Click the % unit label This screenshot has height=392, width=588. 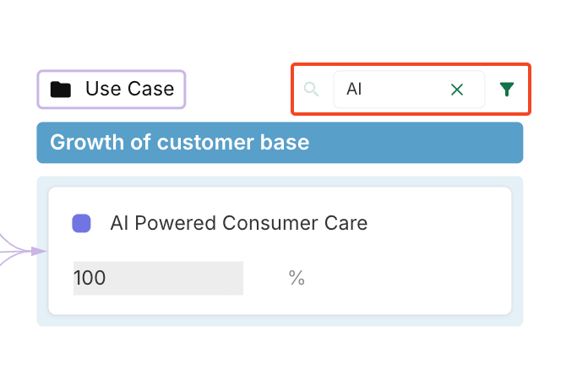tap(297, 278)
